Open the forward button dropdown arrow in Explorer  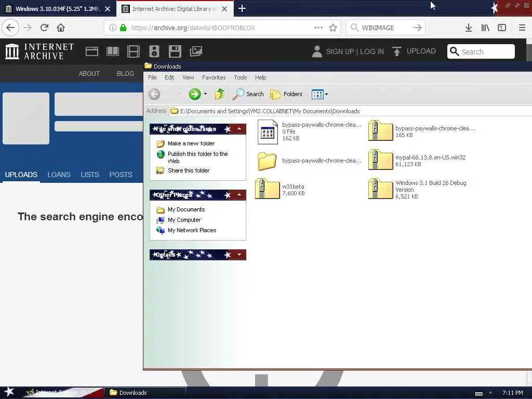pos(205,94)
